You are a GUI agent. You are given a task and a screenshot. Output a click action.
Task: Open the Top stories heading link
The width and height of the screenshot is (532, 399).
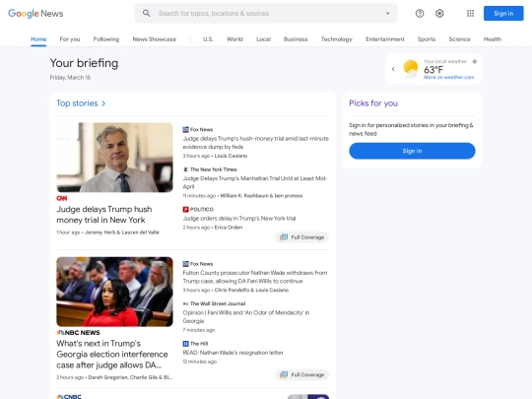pyautogui.click(x=77, y=103)
